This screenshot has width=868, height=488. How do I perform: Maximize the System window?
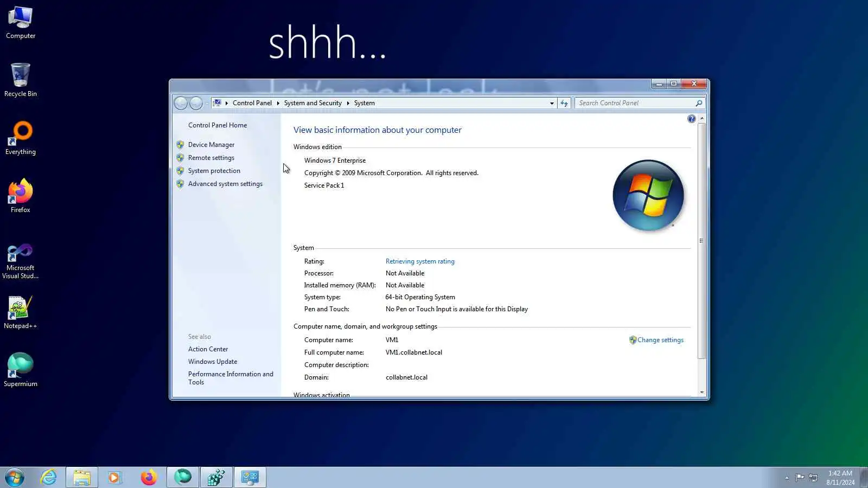673,84
